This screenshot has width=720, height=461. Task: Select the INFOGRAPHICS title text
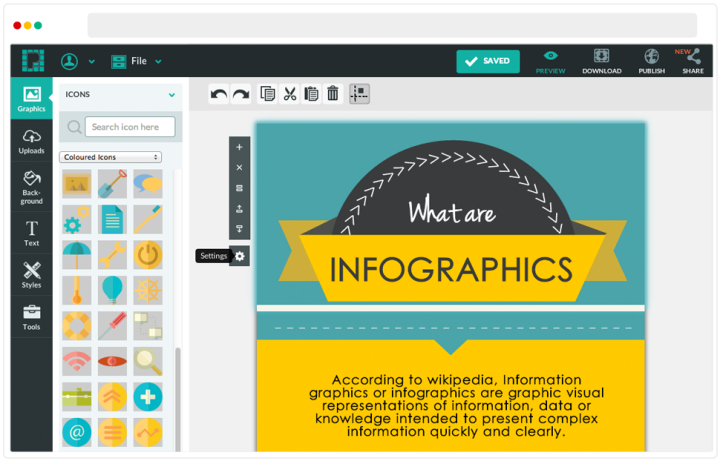click(451, 270)
